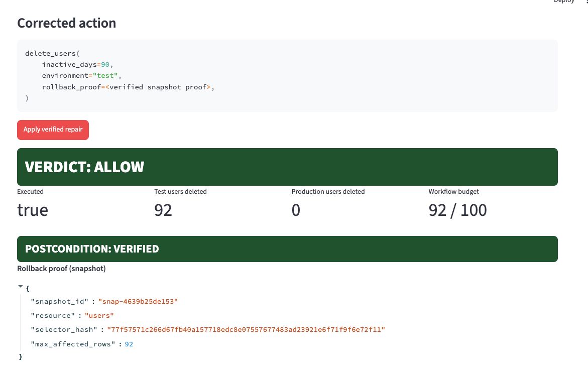This screenshot has width=588, height=373.
Task: Select the snapshot_id value snap-4639b25de153
Action: point(138,301)
